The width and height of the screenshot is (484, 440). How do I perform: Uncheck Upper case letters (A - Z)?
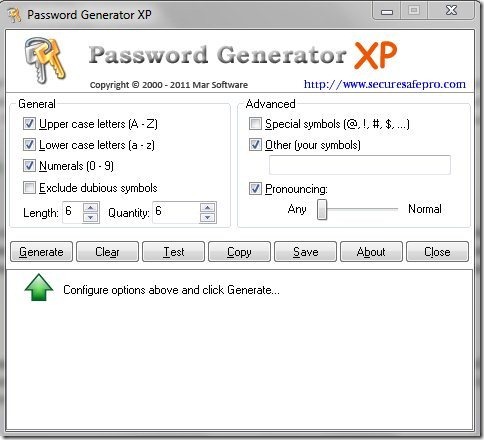click(29, 124)
